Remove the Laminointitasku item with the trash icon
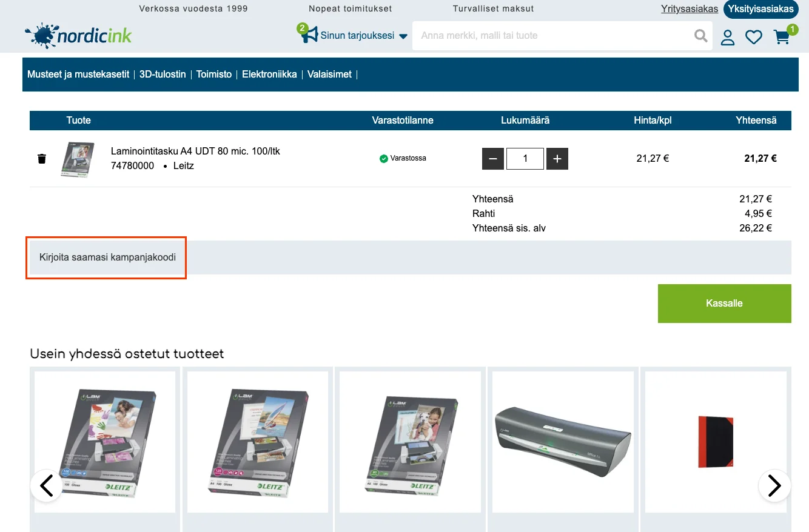 (42, 159)
